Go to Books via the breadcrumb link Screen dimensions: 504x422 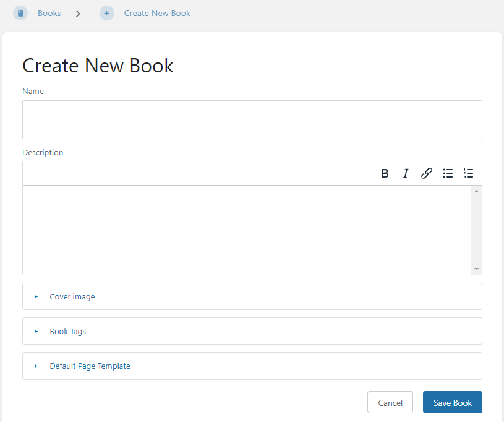pos(49,13)
